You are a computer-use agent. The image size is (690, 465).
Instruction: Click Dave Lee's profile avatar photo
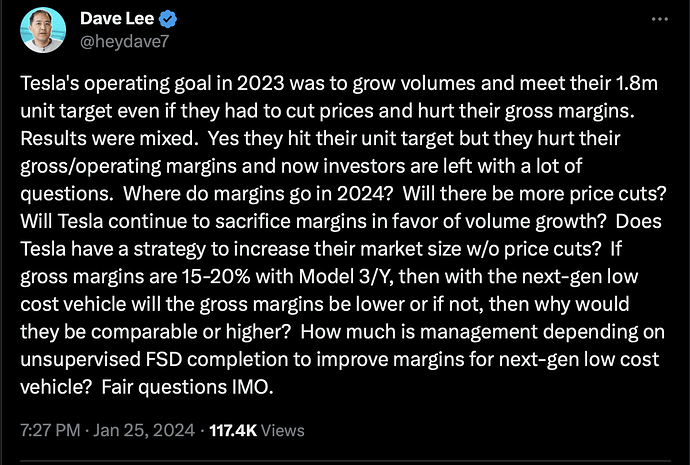[43, 30]
